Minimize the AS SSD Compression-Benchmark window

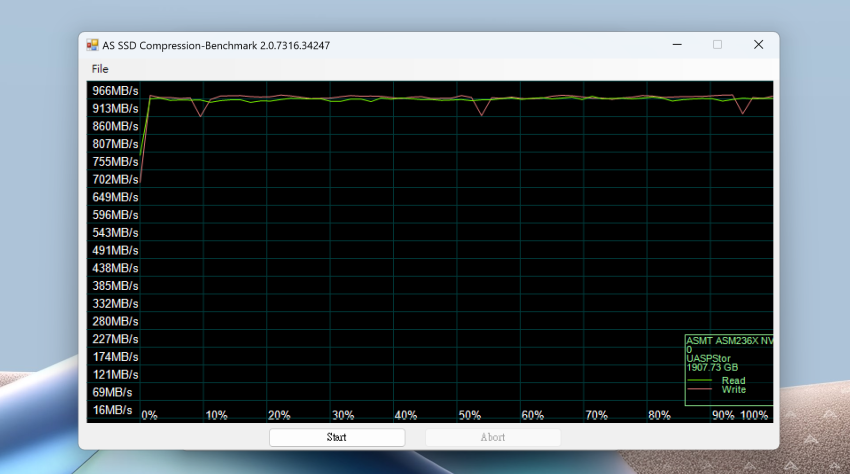click(677, 44)
